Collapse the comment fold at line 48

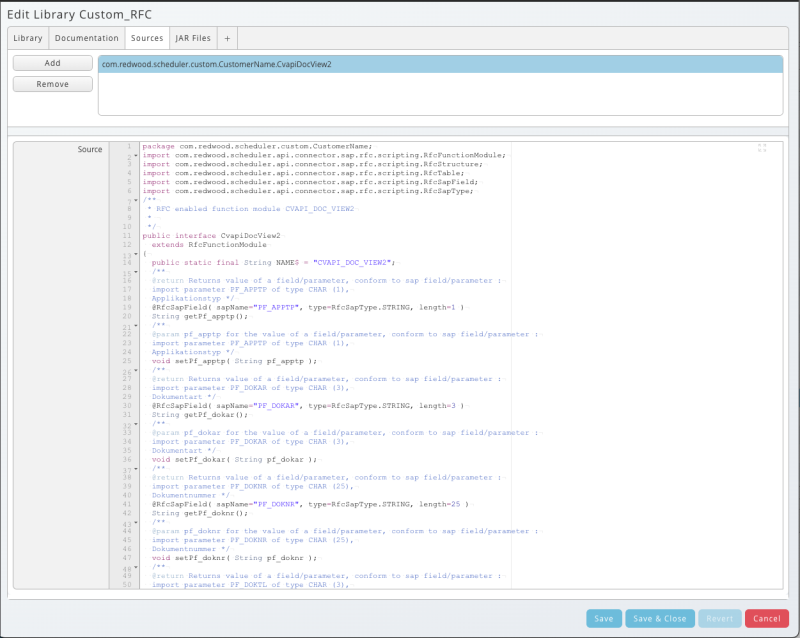click(x=136, y=567)
